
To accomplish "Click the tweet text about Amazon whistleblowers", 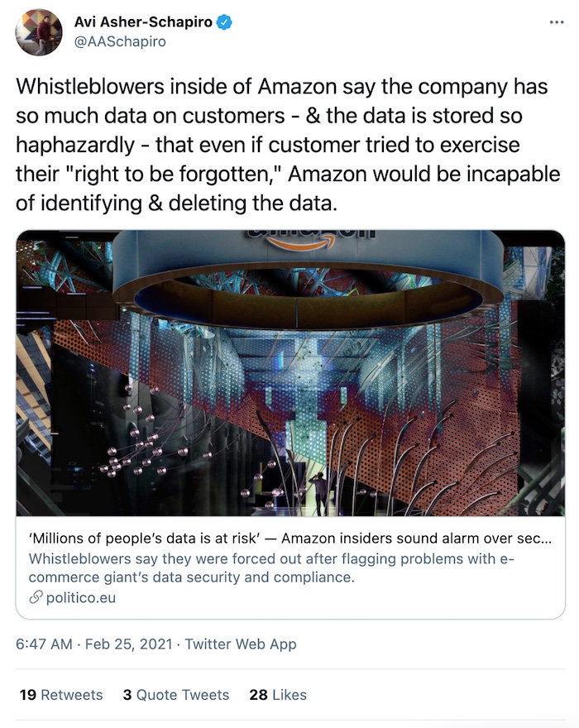I will point(288,145).
